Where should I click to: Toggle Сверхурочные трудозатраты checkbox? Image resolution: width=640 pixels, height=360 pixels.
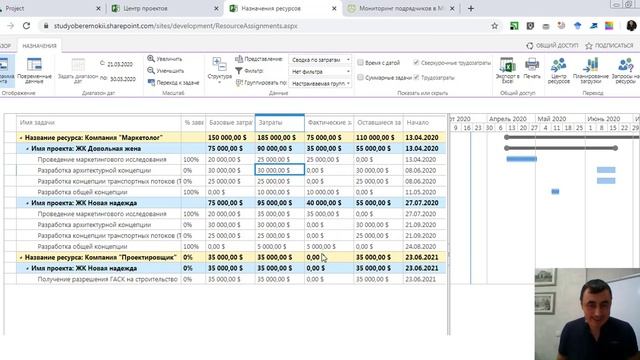click(416, 62)
